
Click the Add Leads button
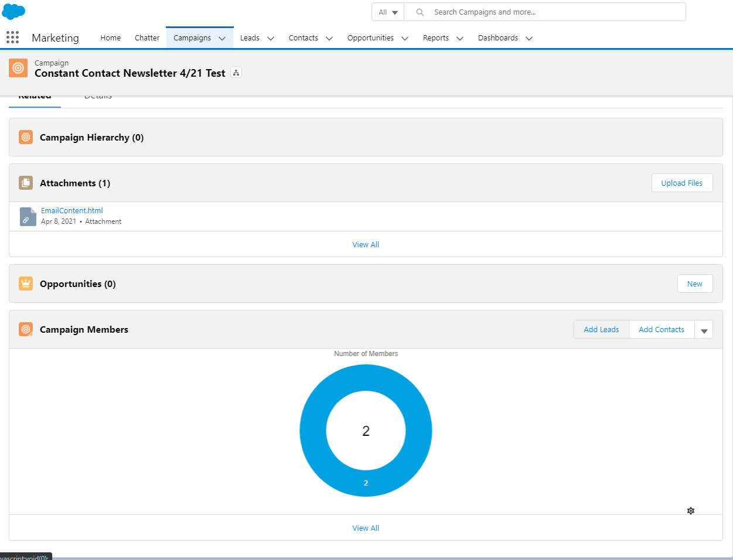[x=601, y=329]
